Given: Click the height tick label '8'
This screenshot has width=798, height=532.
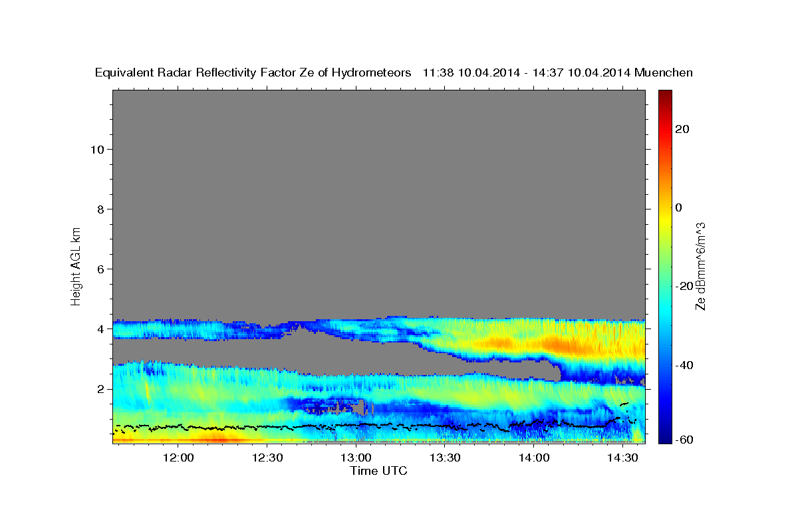Looking at the screenshot, I should tap(100, 209).
